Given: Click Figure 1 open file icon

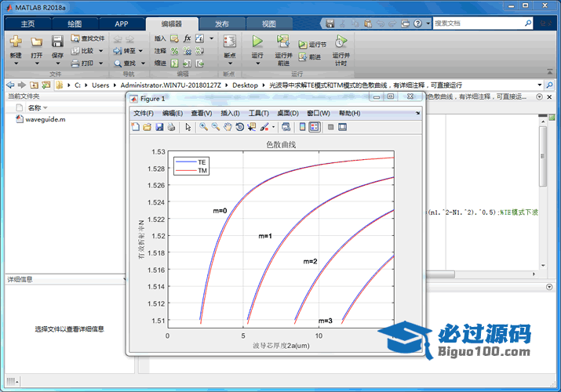Looking at the screenshot, I should coord(147,127).
